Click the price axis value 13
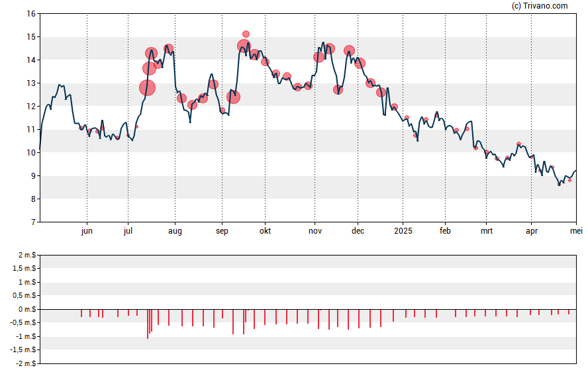588x374 pixels. [x=31, y=83]
